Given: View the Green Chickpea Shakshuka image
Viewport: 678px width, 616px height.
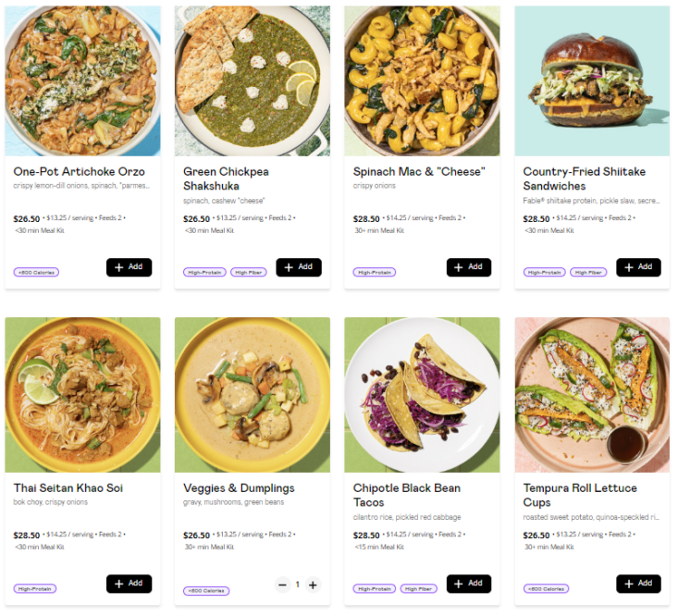Looking at the screenshot, I should 252,81.
